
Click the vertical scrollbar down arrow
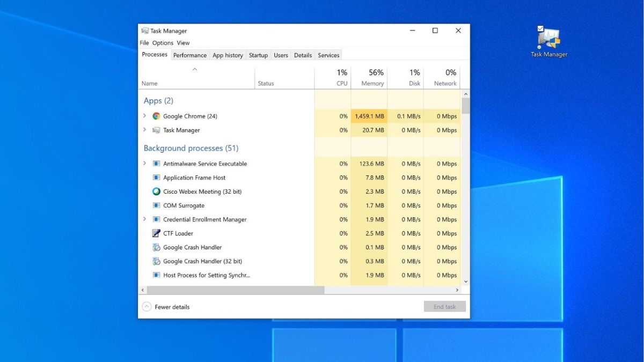click(x=465, y=281)
